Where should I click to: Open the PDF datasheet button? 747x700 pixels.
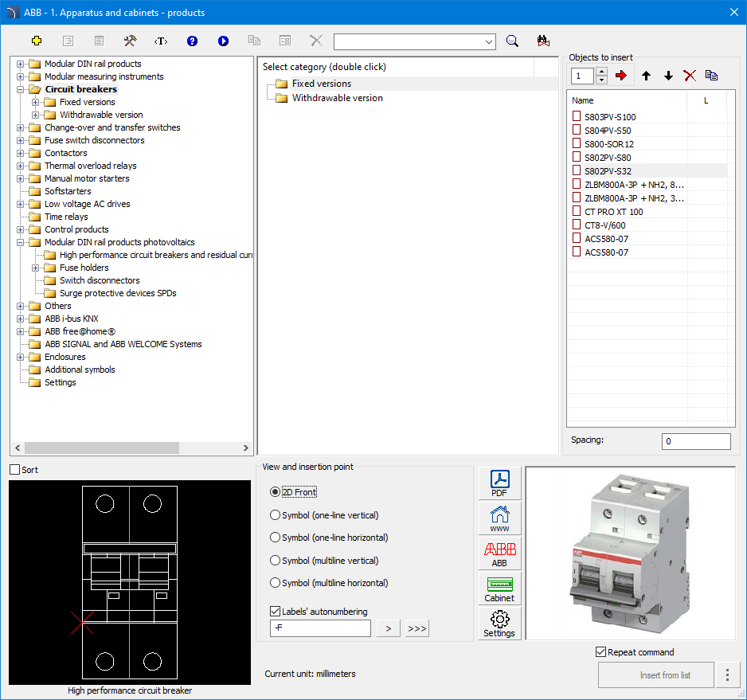(x=500, y=483)
